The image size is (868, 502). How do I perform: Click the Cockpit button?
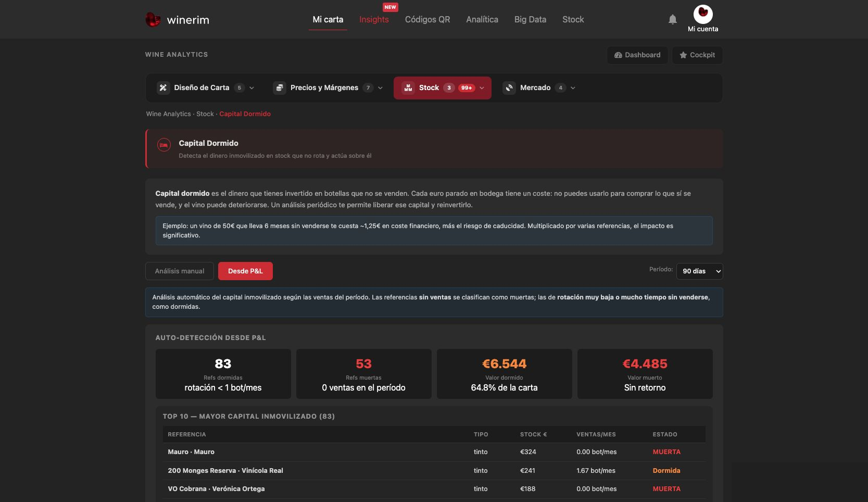pyautogui.click(x=697, y=55)
